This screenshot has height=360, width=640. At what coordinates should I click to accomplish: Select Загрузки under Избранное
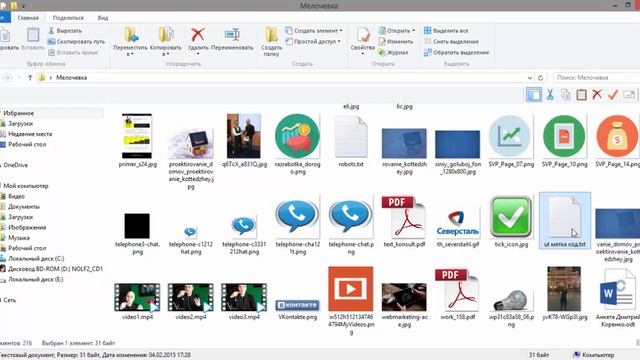(x=20, y=123)
